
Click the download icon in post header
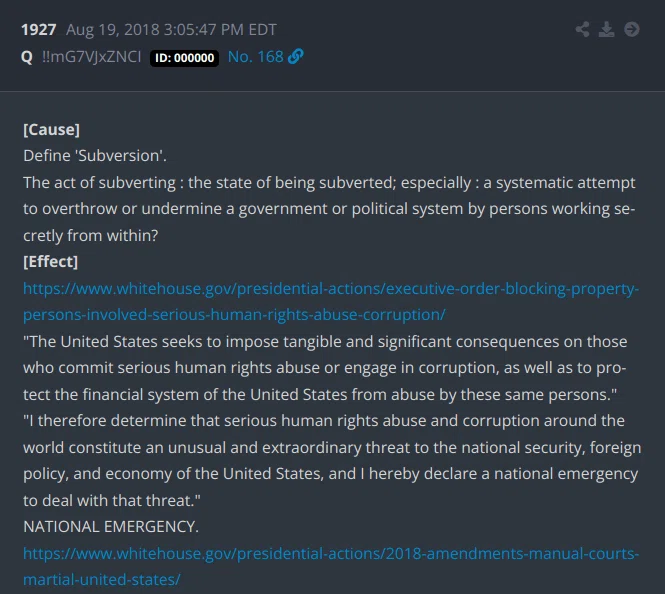click(x=606, y=29)
